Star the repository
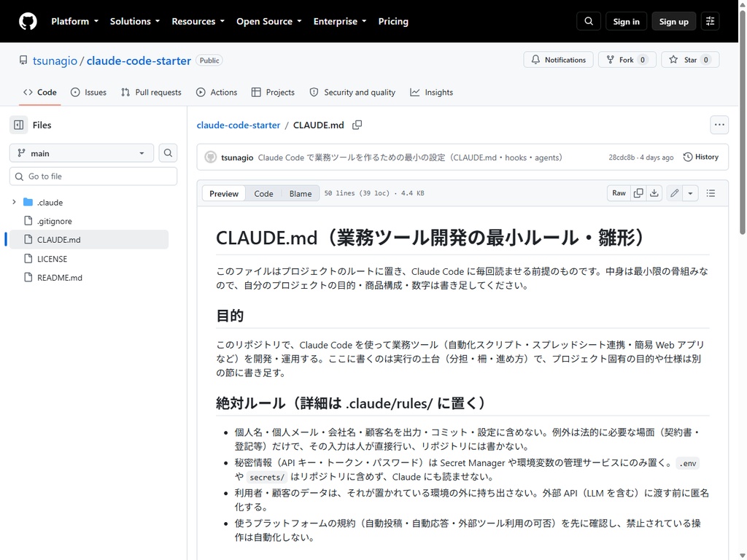 690,60
